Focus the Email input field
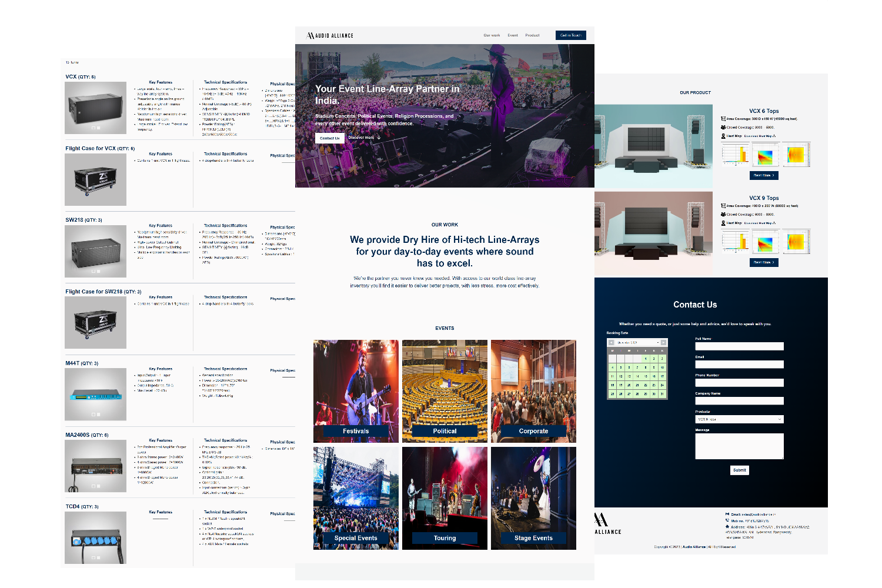 (x=740, y=365)
